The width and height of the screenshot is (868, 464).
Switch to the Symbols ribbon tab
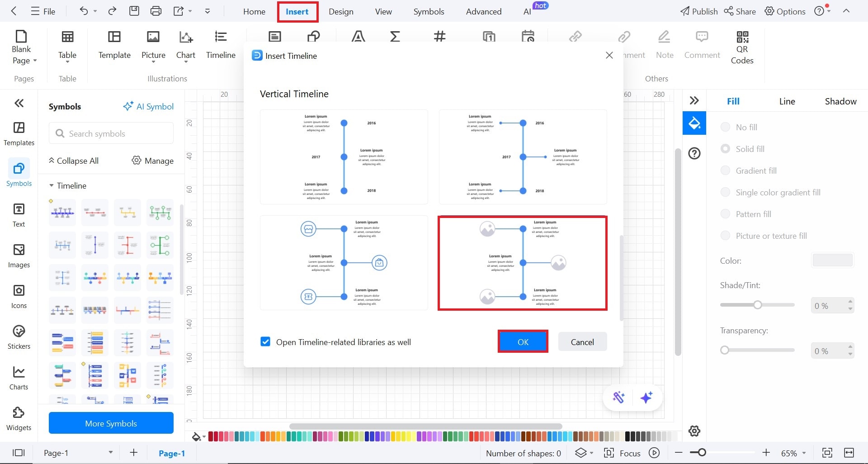tap(429, 11)
